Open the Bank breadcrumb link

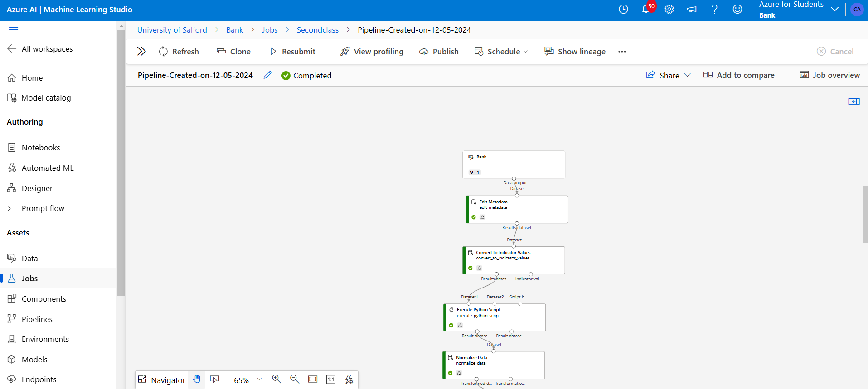pyautogui.click(x=235, y=30)
